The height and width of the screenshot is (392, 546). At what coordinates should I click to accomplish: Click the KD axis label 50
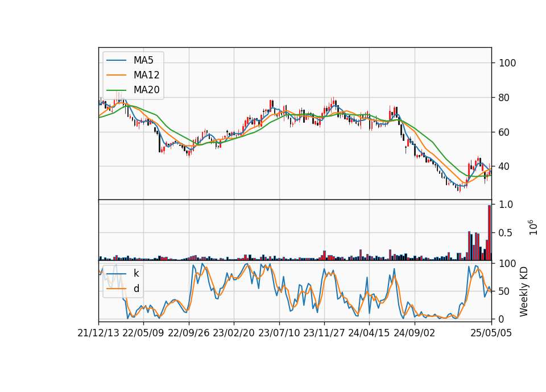pos(504,291)
